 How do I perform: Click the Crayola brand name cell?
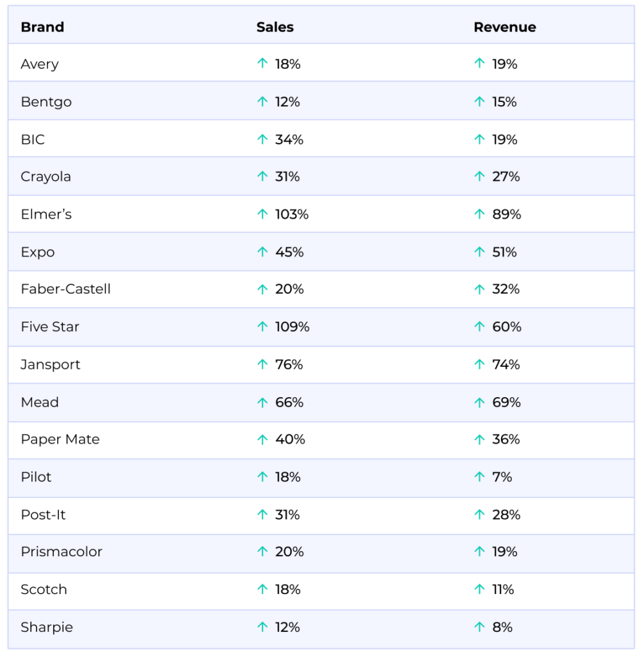(x=46, y=177)
